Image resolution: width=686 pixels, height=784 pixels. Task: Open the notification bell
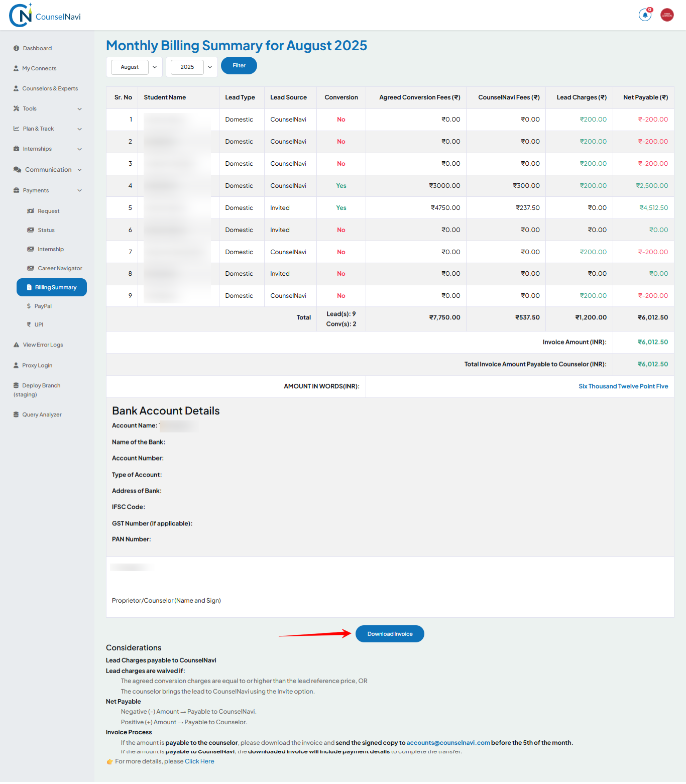(x=645, y=15)
